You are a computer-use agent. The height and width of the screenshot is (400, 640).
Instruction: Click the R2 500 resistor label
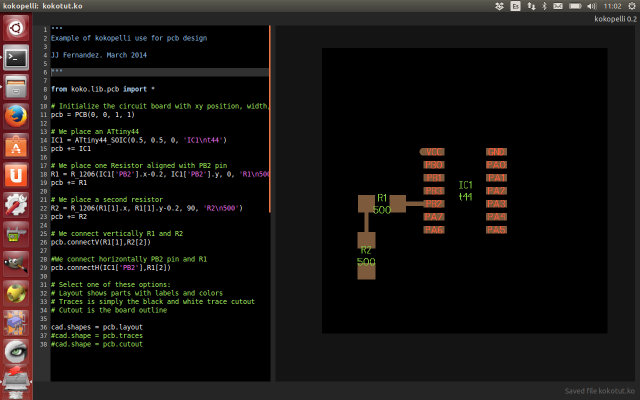click(366, 256)
